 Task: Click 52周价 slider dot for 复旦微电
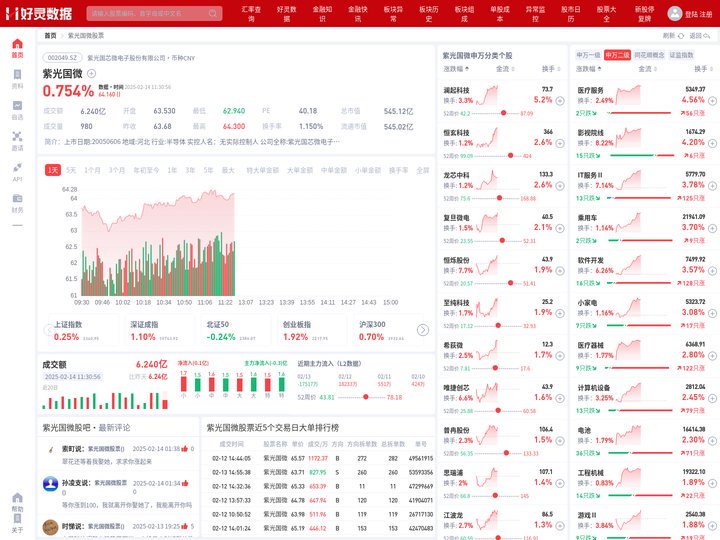(502, 241)
